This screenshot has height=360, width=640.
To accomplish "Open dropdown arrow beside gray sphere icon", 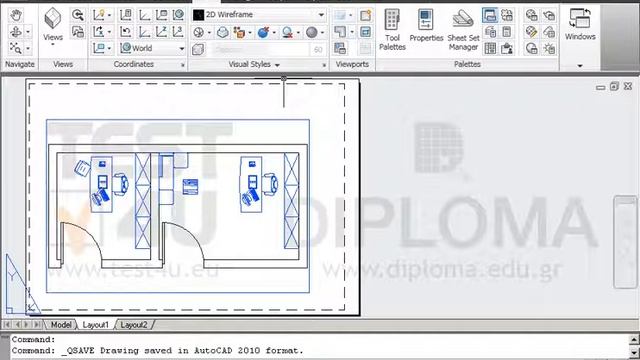I will [322, 32].
